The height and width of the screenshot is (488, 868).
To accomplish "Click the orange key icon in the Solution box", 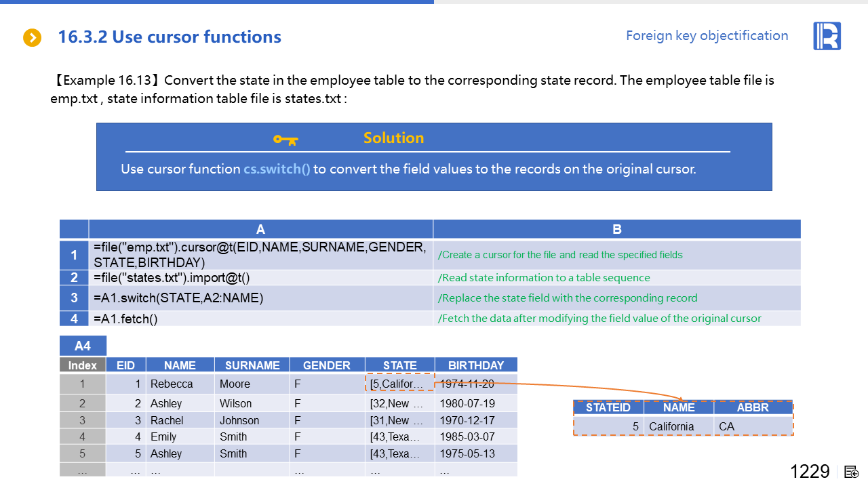I will click(285, 140).
